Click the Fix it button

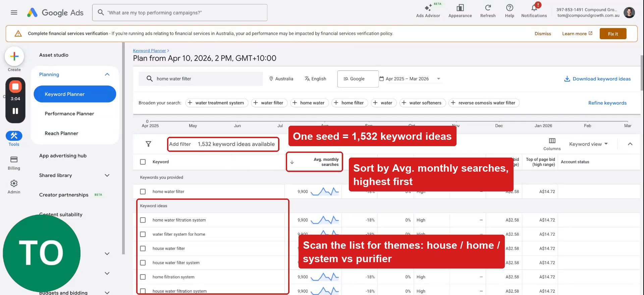point(613,34)
